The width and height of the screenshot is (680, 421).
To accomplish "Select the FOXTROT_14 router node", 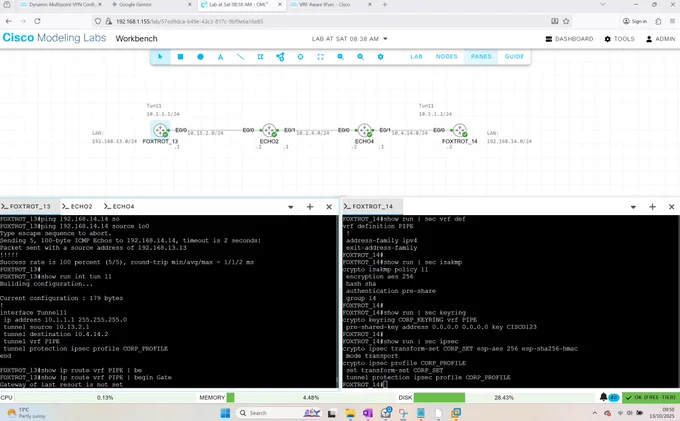I will (459, 130).
